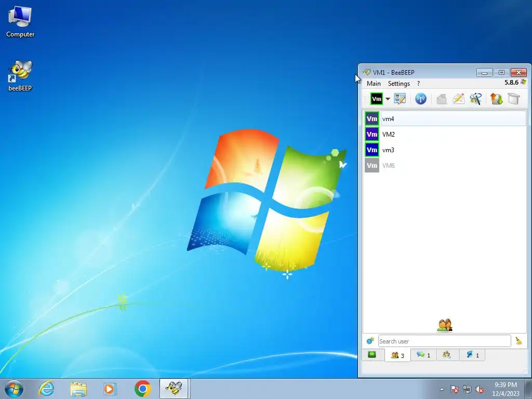The image size is (532, 399).
Task: Click the bee icon in BeeBEEP title bar
Action: (x=367, y=72)
